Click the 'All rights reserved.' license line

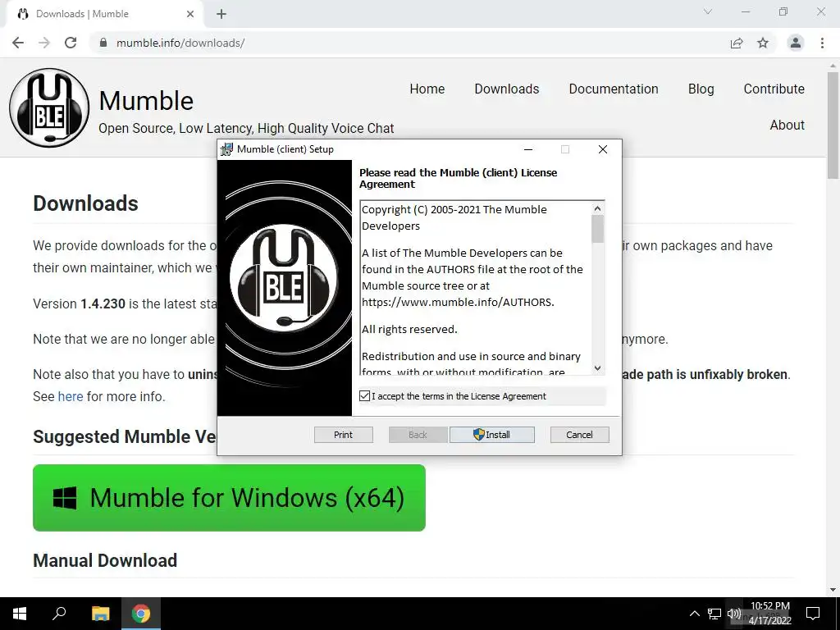pyautogui.click(x=409, y=330)
